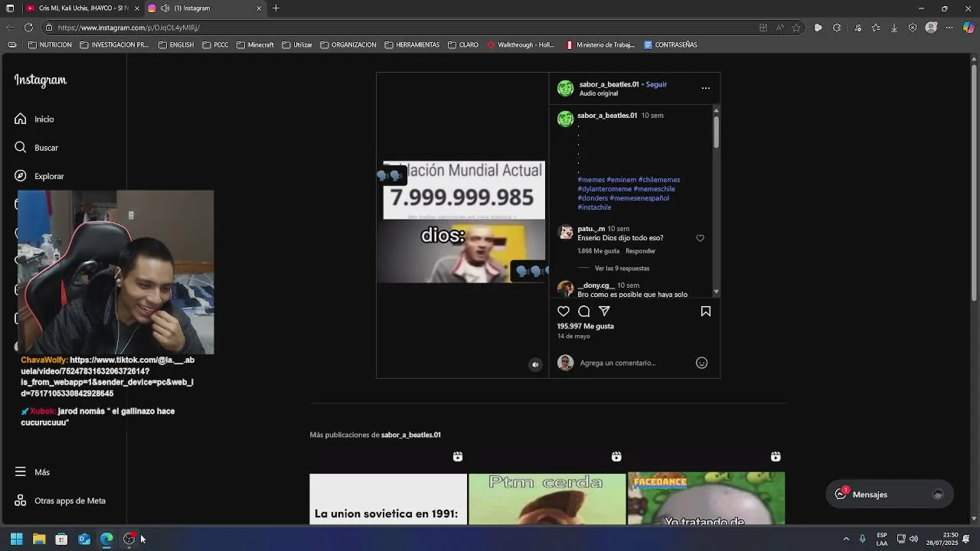The image size is (980, 551).
Task: Like the post with heart icon
Action: tap(563, 311)
